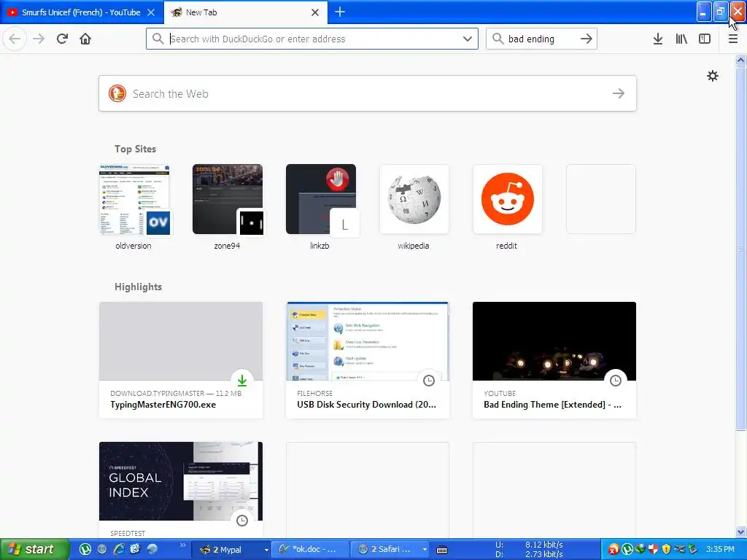Open the hamburger application menu

point(732,39)
